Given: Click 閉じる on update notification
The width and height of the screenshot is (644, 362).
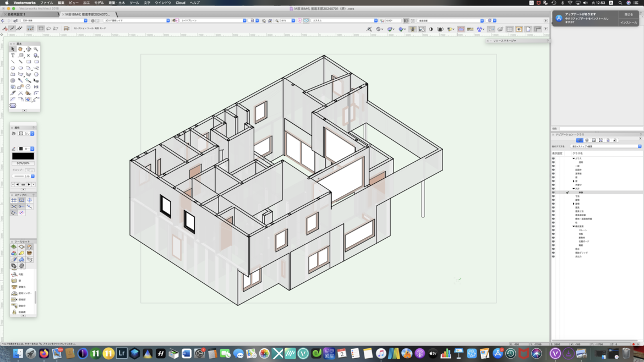Looking at the screenshot, I should (x=628, y=15).
